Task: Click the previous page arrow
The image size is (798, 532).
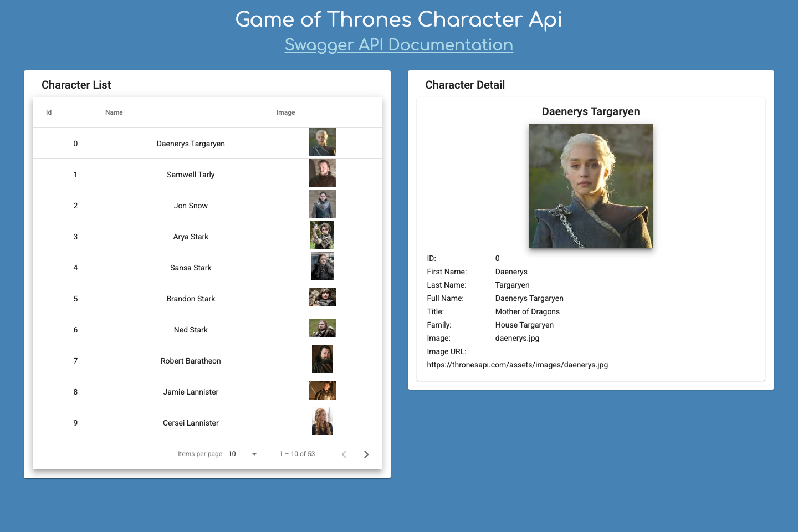Action: pos(344,454)
